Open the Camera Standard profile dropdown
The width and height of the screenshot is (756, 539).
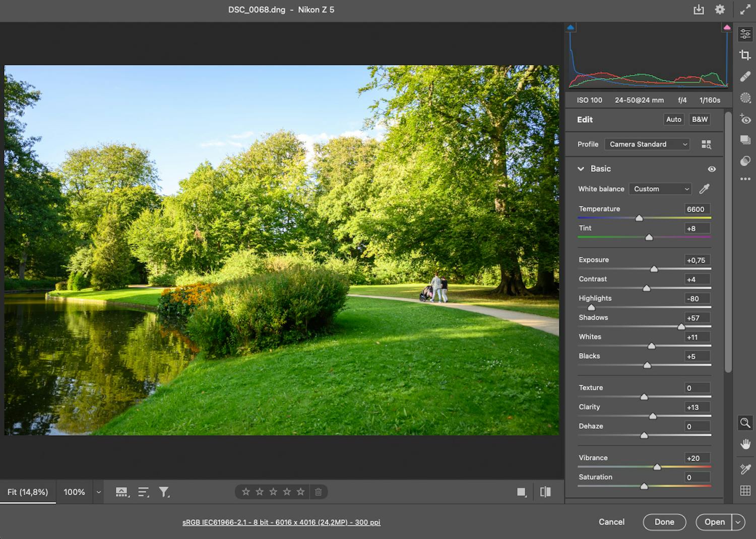click(647, 144)
